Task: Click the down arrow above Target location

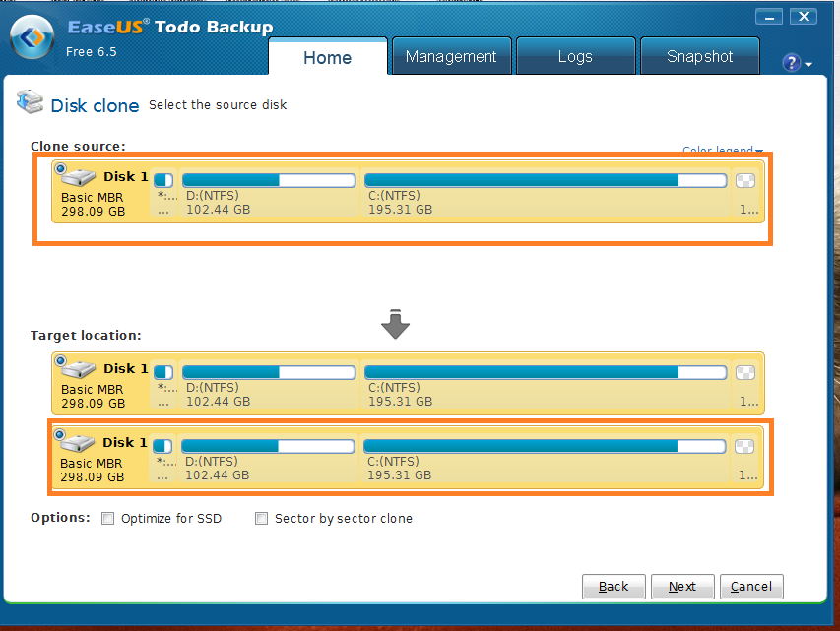Action: (395, 324)
